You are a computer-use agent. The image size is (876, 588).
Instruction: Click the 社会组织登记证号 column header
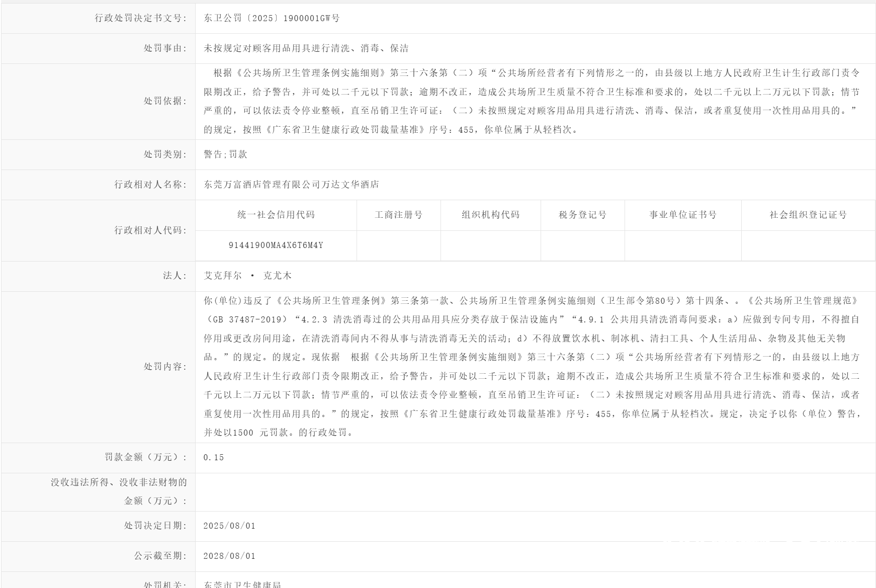[x=808, y=215]
